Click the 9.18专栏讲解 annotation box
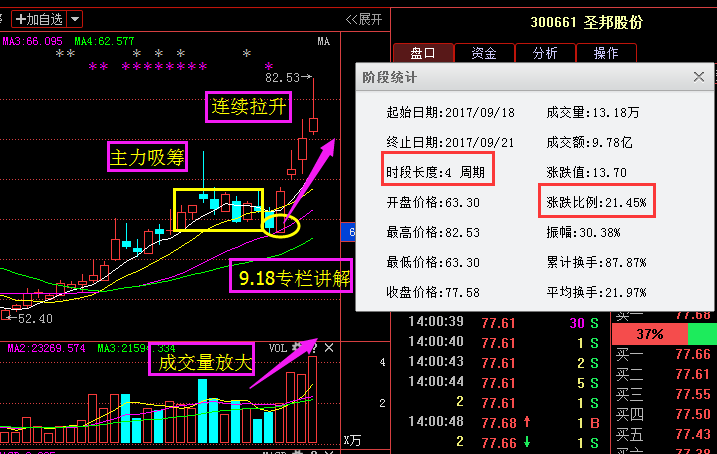717x454 pixels. 292,277
